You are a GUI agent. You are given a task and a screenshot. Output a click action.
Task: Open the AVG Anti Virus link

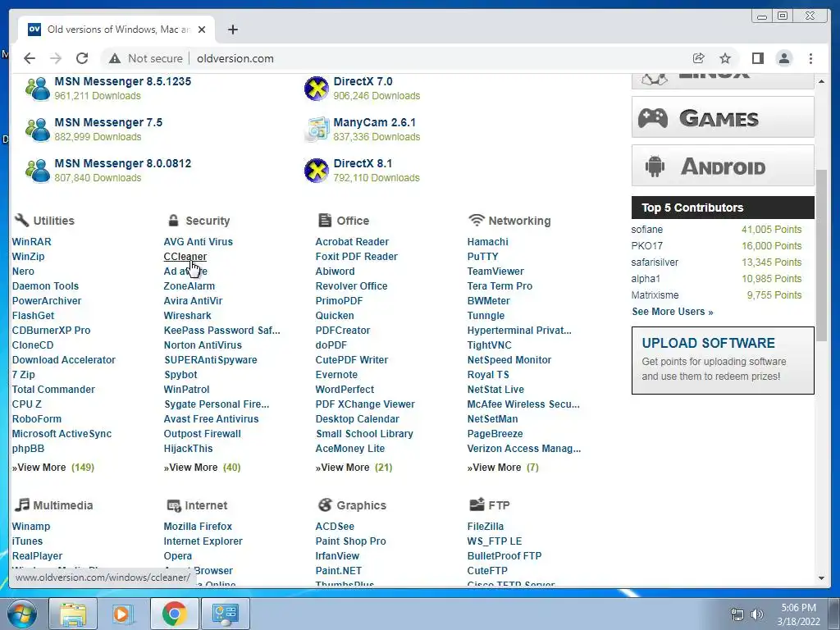pyautogui.click(x=199, y=242)
